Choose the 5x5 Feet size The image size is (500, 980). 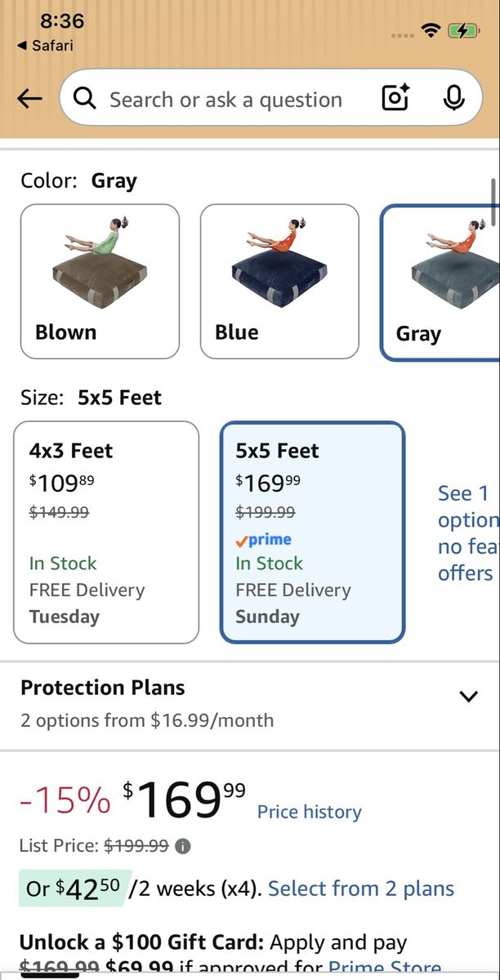click(x=313, y=532)
